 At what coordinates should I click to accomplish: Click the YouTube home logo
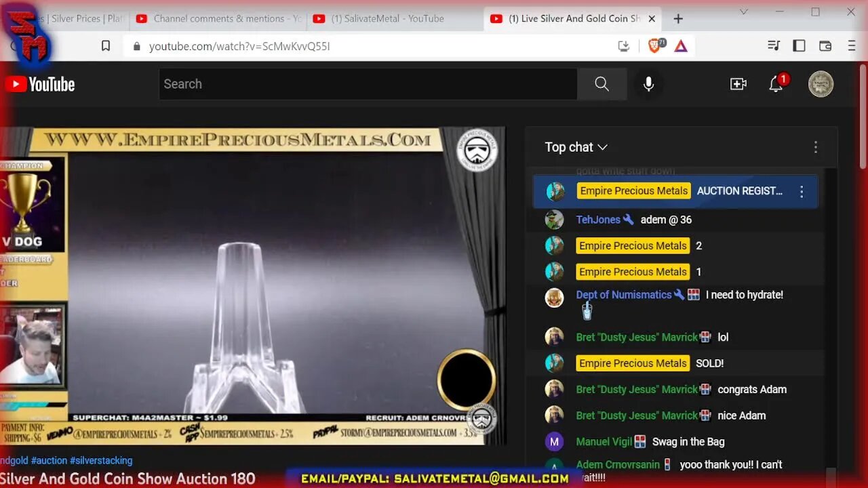(x=39, y=84)
